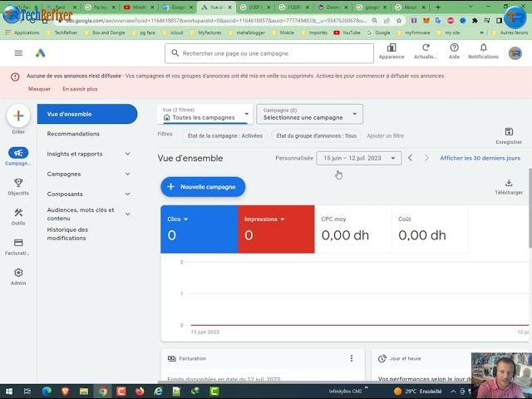
Task: Open Objectifs trophy icon in sidebar
Action: (x=18, y=183)
